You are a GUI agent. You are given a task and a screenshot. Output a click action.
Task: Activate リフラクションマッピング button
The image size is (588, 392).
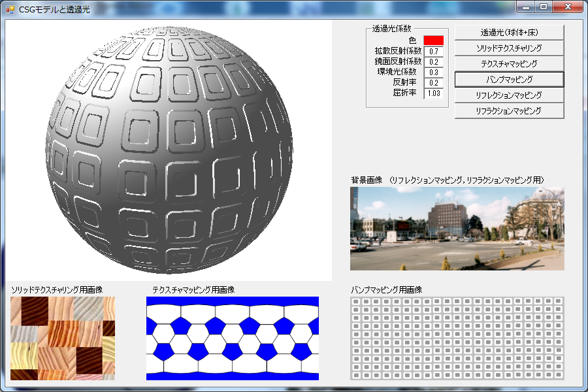(509, 111)
